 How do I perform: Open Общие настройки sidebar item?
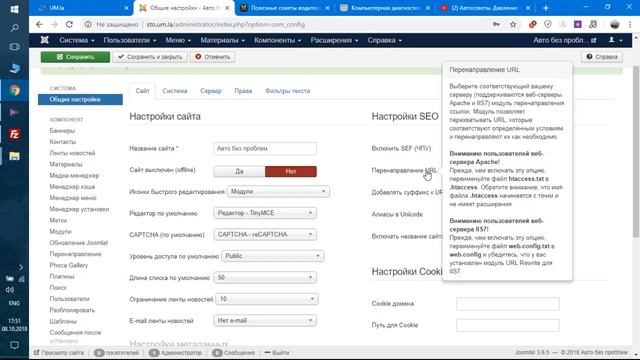coord(80,100)
